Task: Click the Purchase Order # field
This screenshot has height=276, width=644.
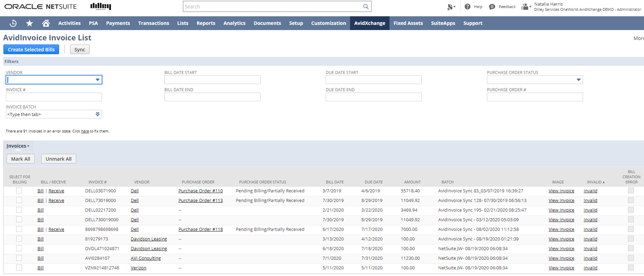Action: [x=535, y=97]
